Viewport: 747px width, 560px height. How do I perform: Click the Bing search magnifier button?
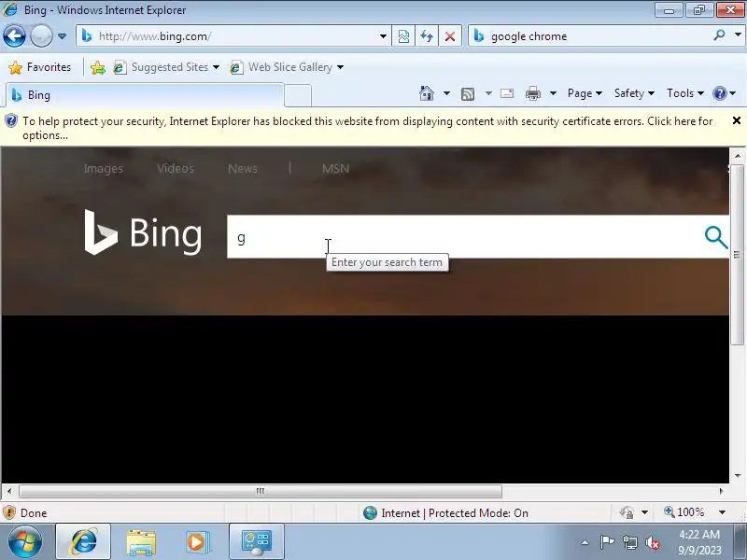716,237
